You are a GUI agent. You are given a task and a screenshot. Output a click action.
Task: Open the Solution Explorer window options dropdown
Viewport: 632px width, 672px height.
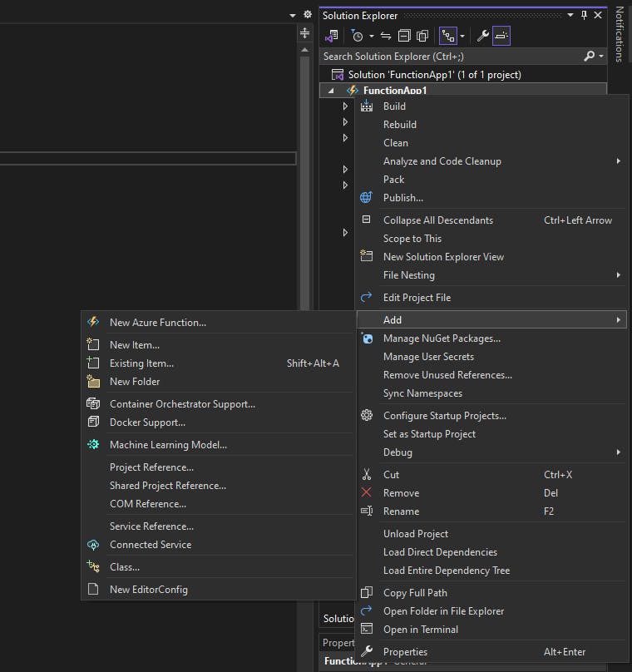[x=570, y=15]
